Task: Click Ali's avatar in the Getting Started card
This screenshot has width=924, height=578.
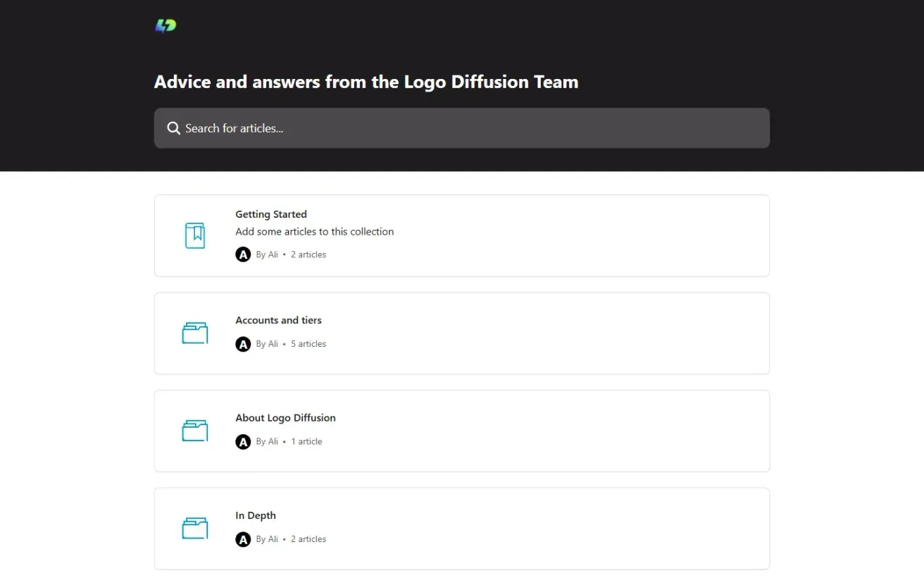Action: tap(243, 254)
